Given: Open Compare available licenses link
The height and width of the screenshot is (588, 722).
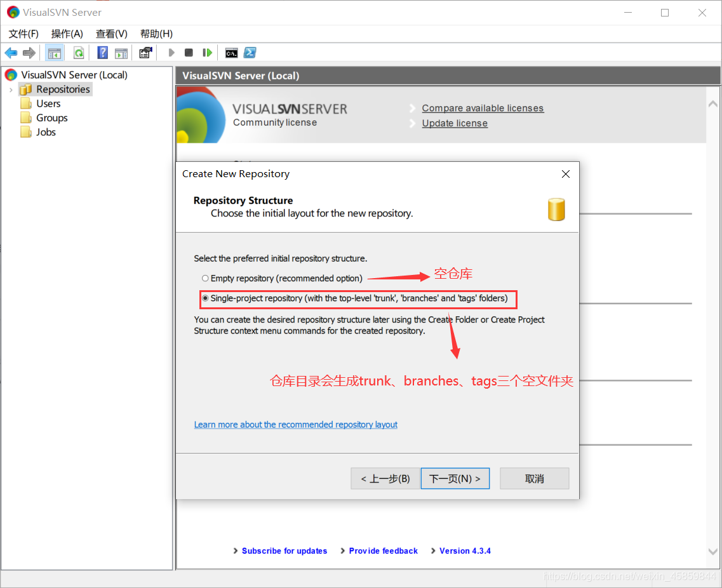Looking at the screenshot, I should click(x=483, y=108).
